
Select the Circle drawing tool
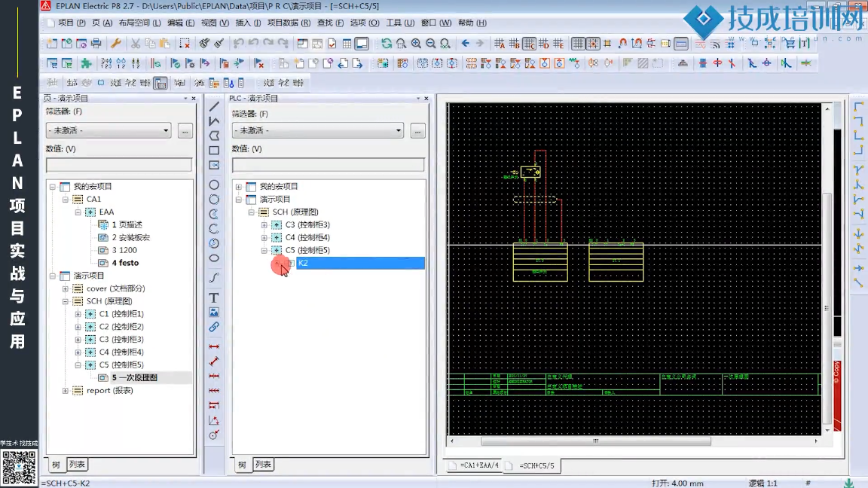tap(214, 185)
